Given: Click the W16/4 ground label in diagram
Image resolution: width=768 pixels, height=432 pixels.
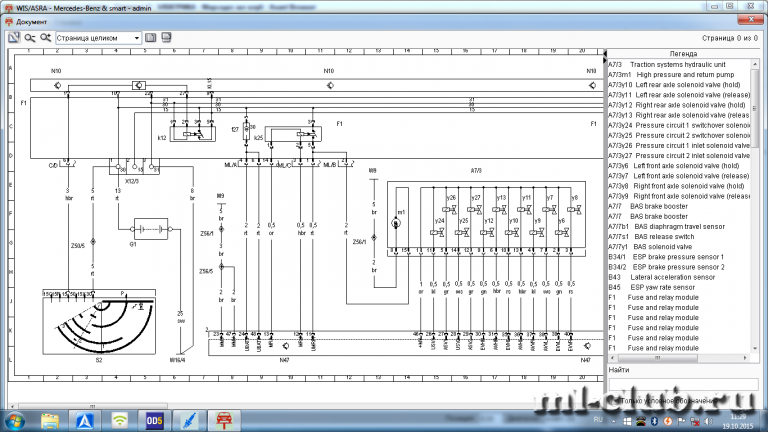Looking at the screenshot, I should 177,360.
